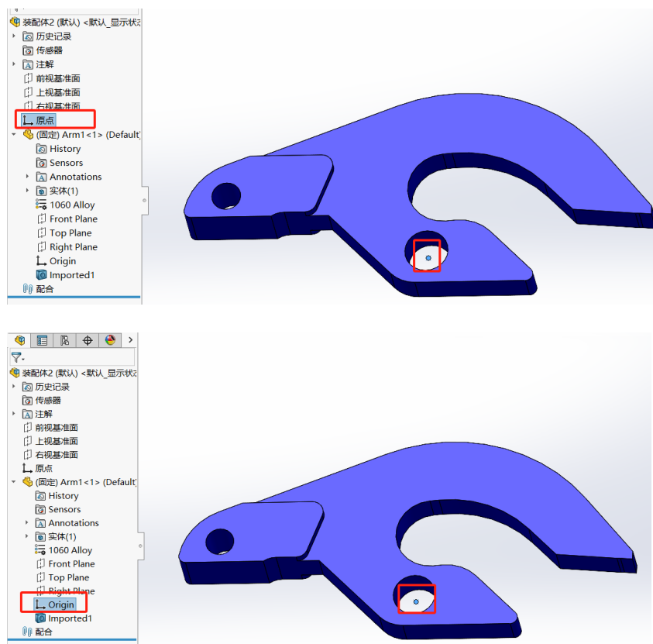Viewport: 653px width, 644px height.
Task: Select Front Plane icon in upper tree
Action: 42,219
